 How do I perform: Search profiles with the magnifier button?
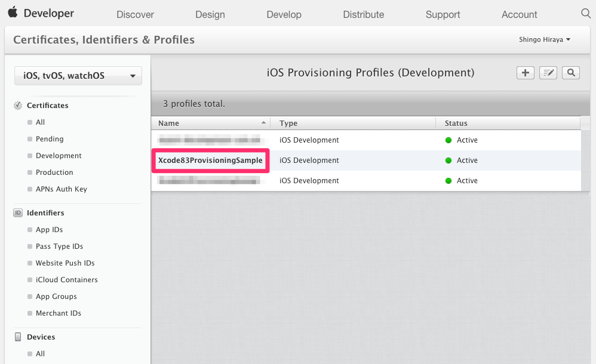click(571, 73)
